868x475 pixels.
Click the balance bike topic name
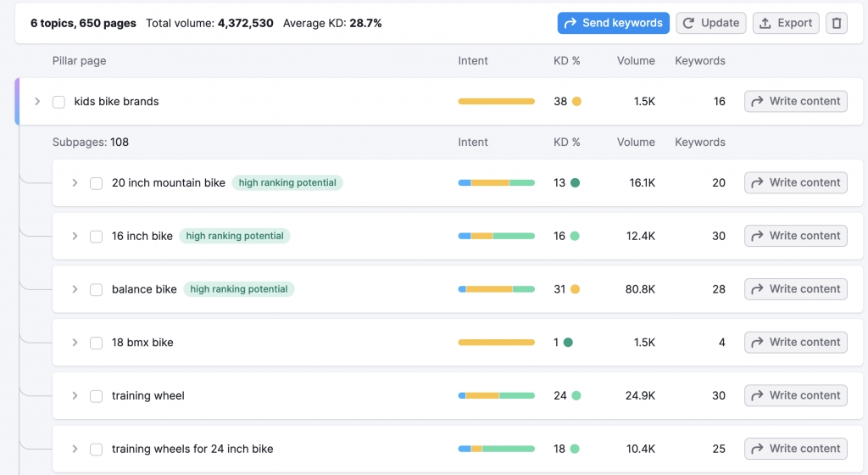pyautogui.click(x=144, y=289)
